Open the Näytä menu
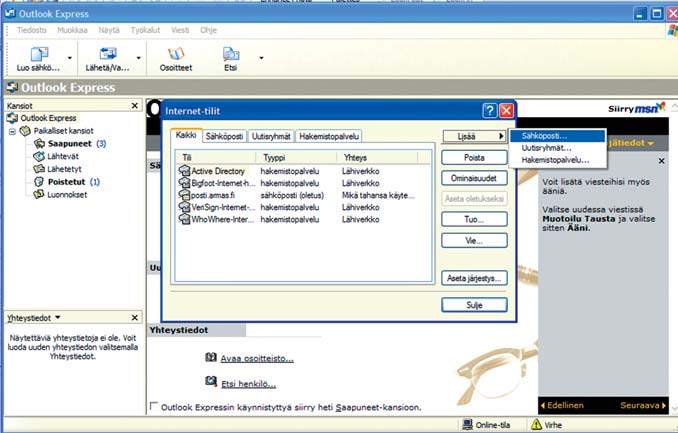The image size is (678, 433). pos(109,30)
